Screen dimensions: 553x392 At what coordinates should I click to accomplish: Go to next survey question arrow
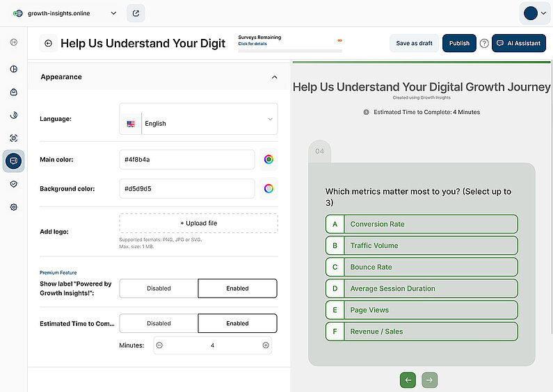430,380
